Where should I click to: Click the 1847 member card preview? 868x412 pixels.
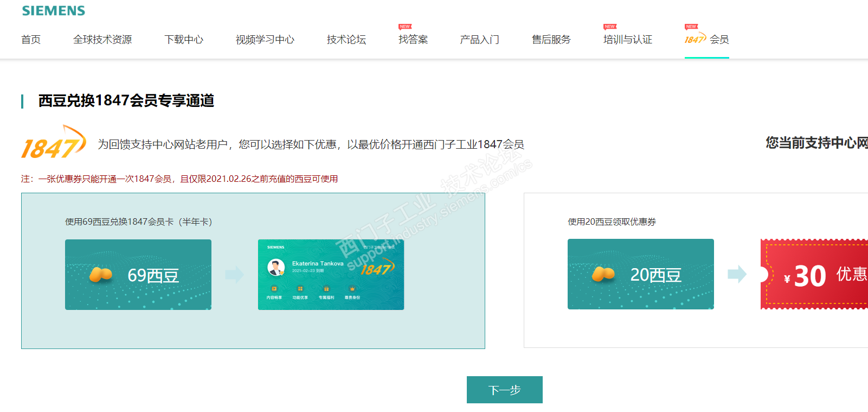pyautogui.click(x=331, y=275)
